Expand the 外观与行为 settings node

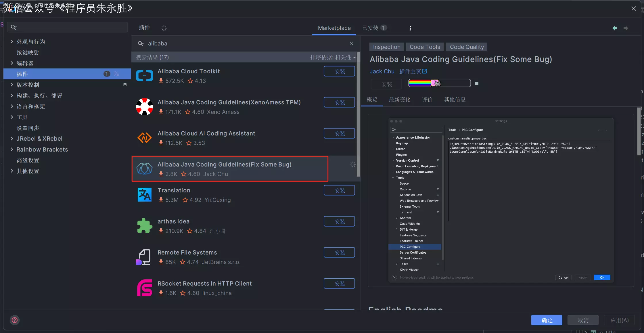tap(12, 42)
